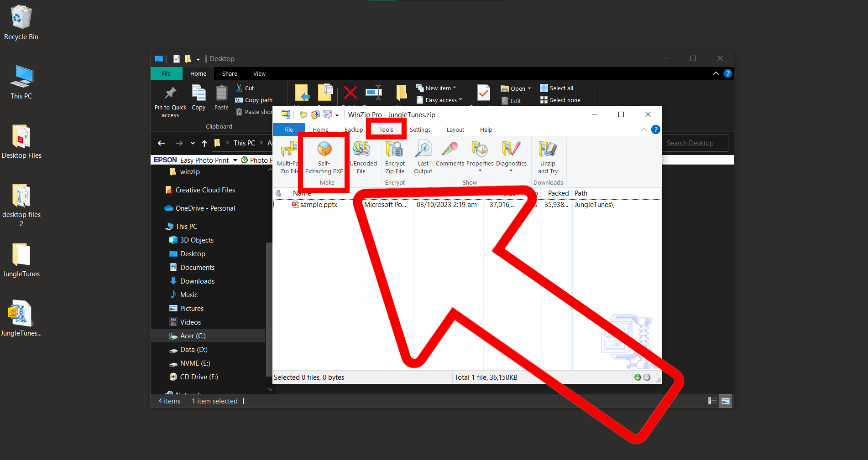Expand the Properties dropdown arrow
This screenshot has width=868, height=460.
480,170
